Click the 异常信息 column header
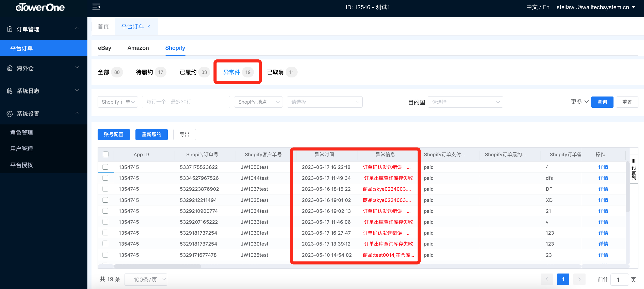Screen dimensions: 644x289 [x=385, y=154]
